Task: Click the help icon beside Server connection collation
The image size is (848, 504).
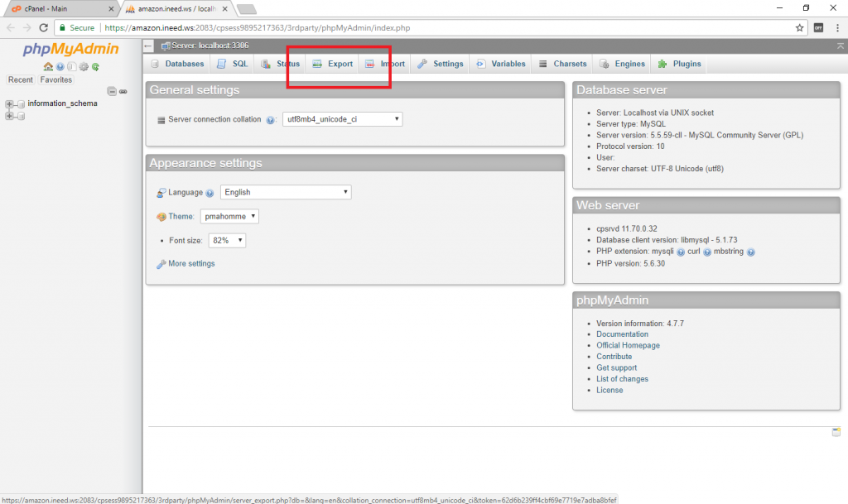Action: [x=272, y=118]
